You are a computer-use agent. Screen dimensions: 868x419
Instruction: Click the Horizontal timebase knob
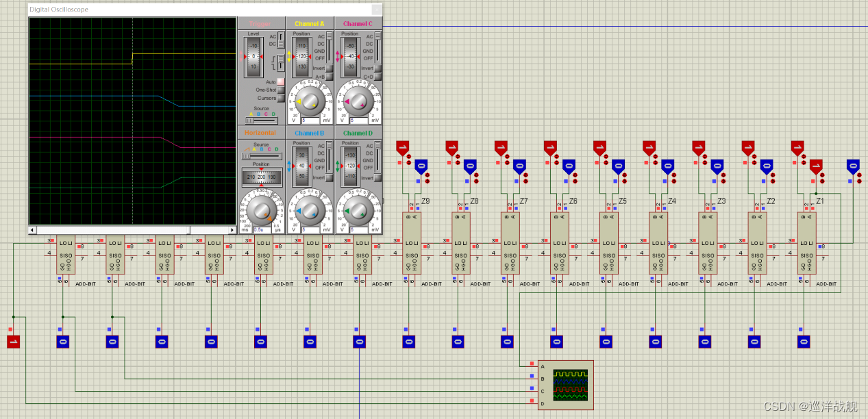click(261, 209)
